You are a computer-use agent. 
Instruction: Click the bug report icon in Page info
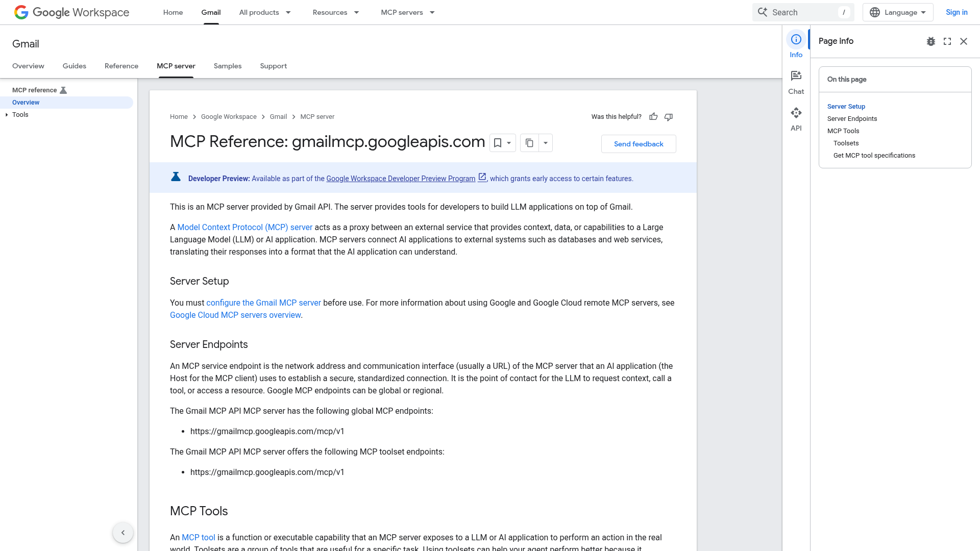pyautogui.click(x=931, y=41)
